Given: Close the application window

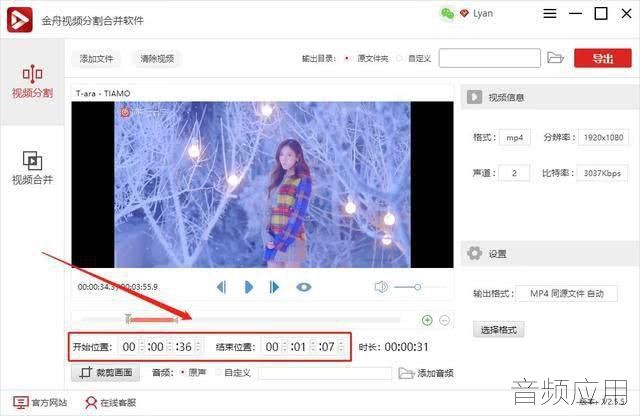Looking at the screenshot, I should coord(626,13).
